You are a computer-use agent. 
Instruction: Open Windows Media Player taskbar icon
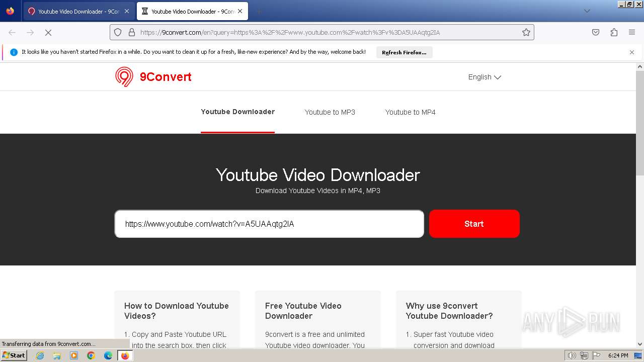pos(74,355)
